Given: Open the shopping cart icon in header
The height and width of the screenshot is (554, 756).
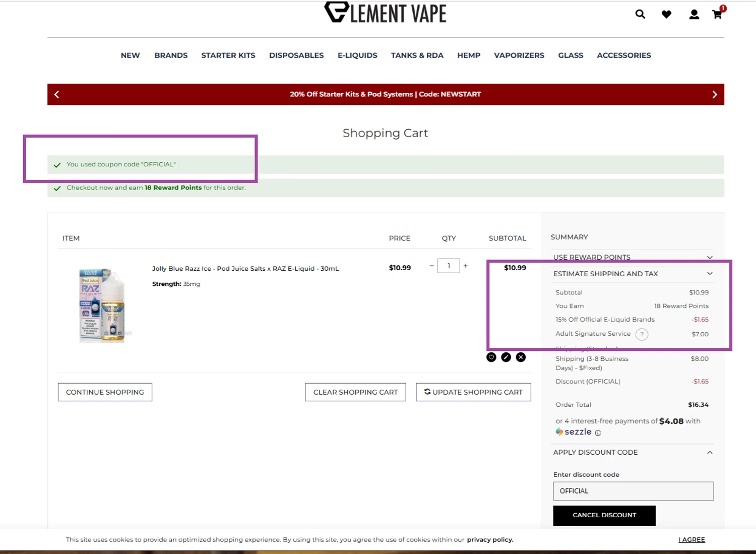Looking at the screenshot, I should [x=718, y=13].
